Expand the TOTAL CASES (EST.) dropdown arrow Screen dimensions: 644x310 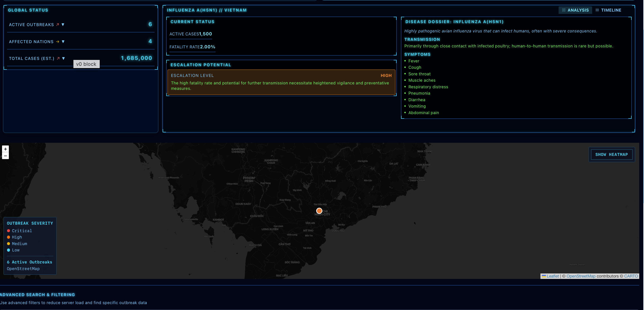pos(63,58)
